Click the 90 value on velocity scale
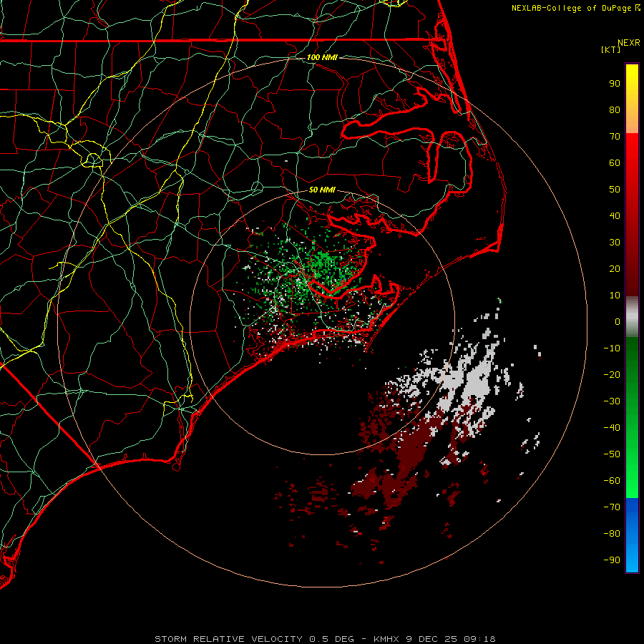The width and height of the screenshot is (644, 644). pos(615,84)
